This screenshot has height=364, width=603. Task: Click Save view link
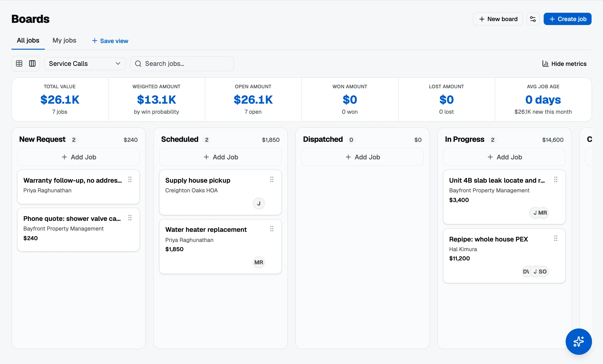click(110, 41)
